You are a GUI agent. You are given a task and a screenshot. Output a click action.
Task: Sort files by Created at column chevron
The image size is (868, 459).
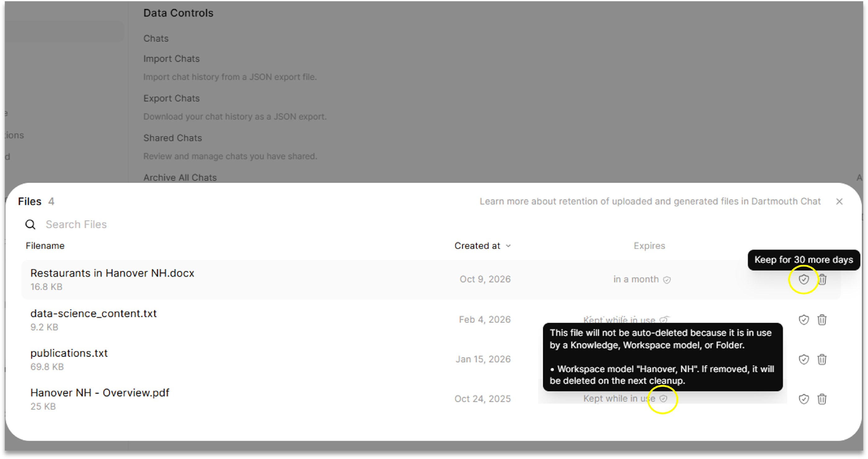pyautogui.click(x=508, y=246)
